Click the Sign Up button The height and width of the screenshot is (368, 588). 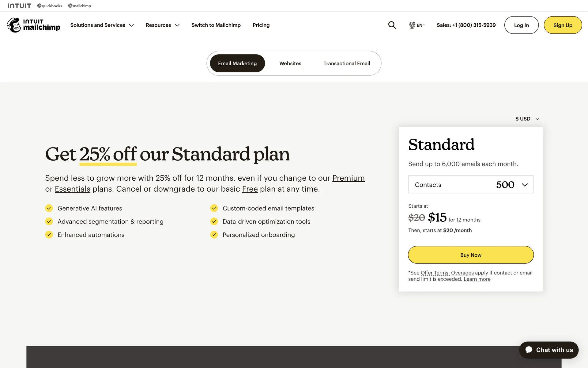pos(563,25)
